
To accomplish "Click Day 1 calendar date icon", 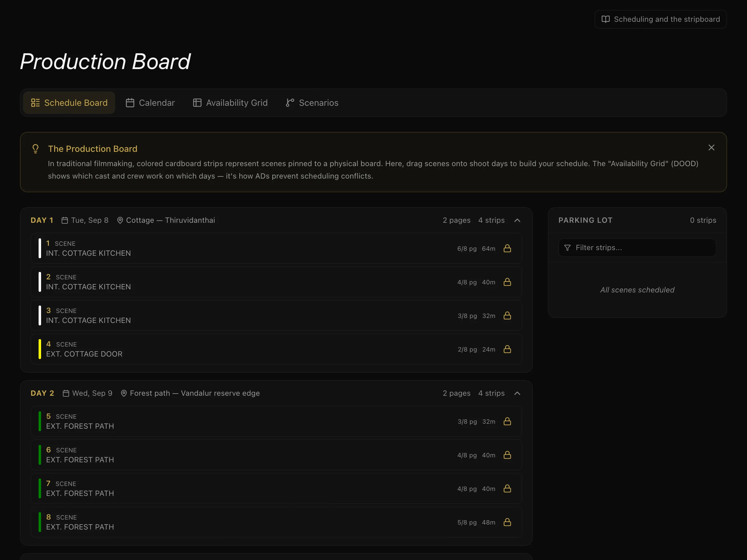I will 64,220.
